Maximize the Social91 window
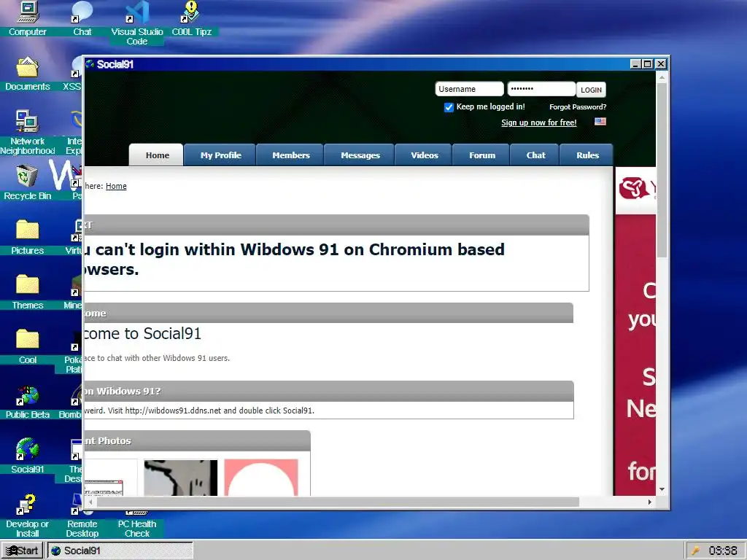This screenshot has height=560, width=747. [648, 64]
